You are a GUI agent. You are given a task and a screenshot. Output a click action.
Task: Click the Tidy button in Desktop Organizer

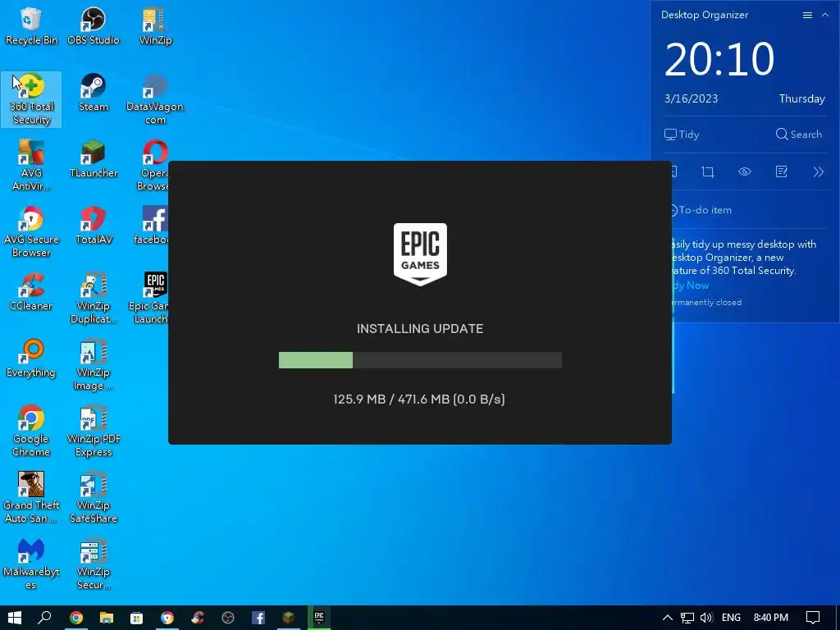tap(682, 135)
